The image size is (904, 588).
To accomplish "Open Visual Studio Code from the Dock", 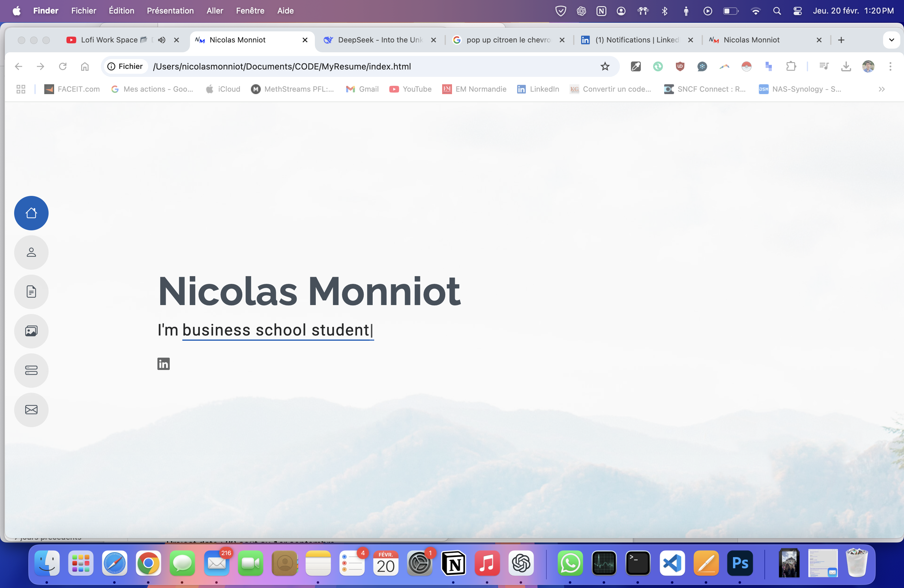I will pyautogui.click(x=672, y=563).
